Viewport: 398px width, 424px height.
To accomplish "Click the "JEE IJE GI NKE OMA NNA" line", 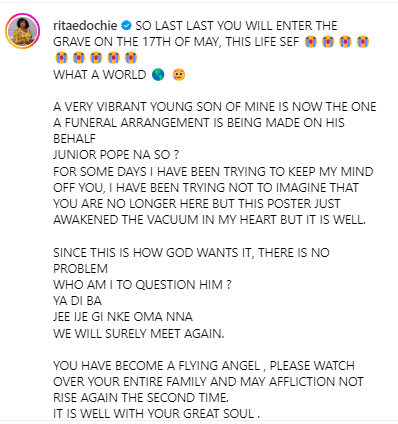I will tap(123, 317).
